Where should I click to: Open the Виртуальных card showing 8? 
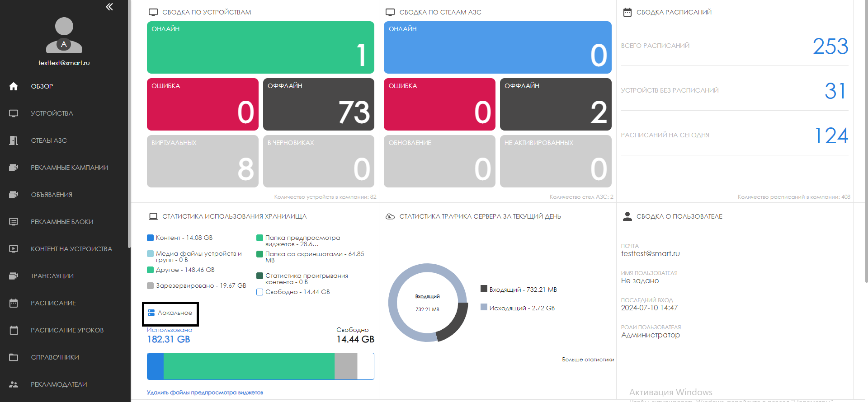[x=203, y=161]
